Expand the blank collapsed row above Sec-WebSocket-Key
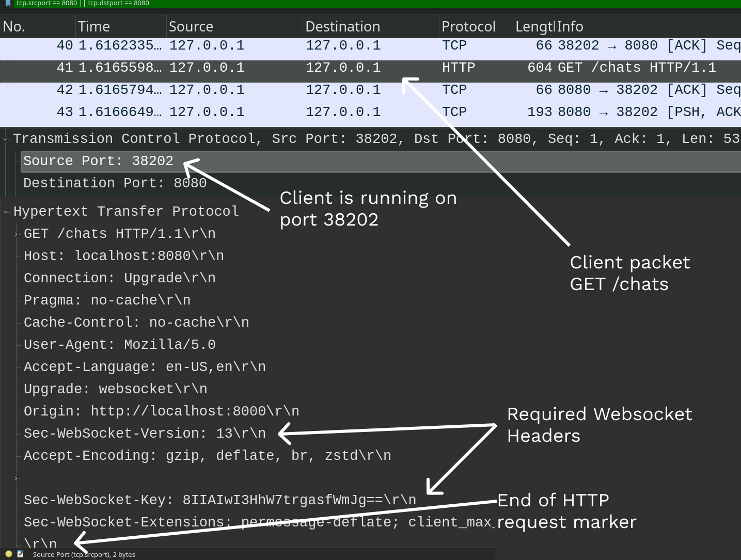This screenshot has height=560, width=741. click(x=17, y=478)
